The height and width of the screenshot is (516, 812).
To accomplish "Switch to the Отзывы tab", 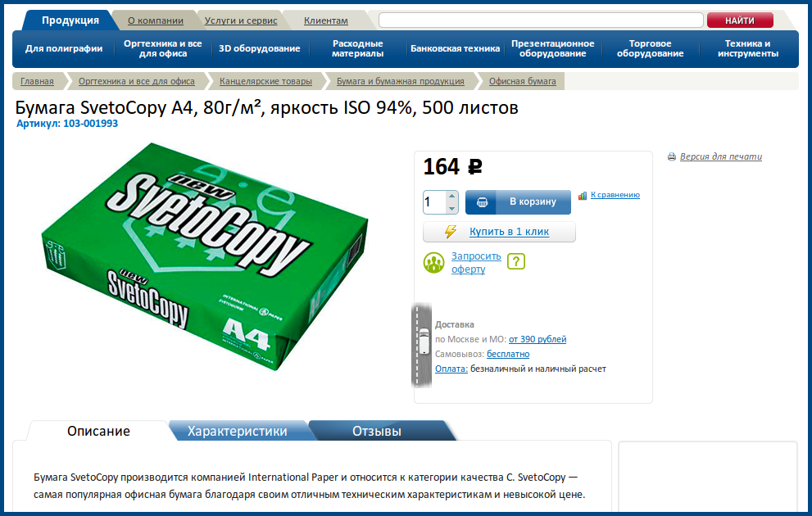I will [377, 431].
